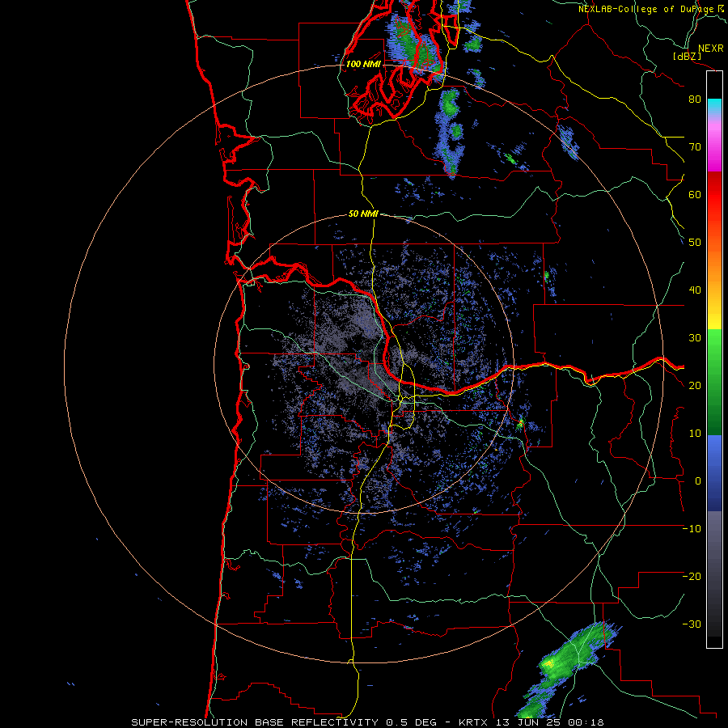Viewport: 728px width, 728px height.
Task: Click the 100 NMI range ring label
Action: [363, 64]
